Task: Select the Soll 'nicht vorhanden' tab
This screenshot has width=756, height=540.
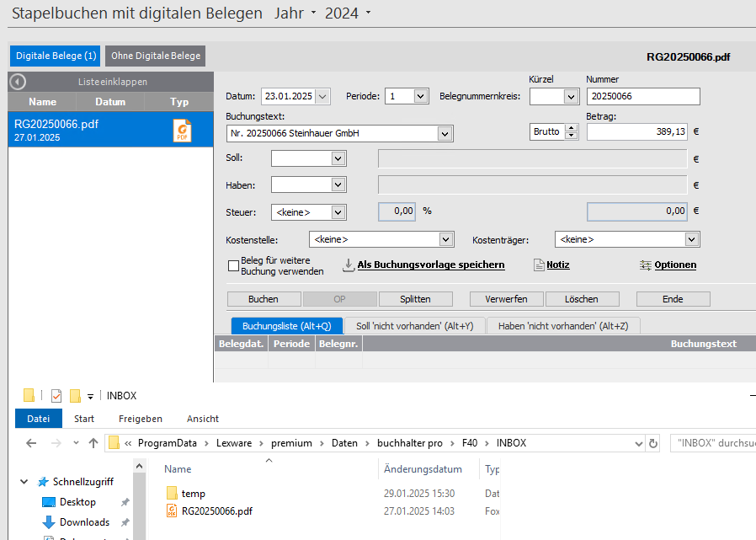Action: click(x=415, y=326)
